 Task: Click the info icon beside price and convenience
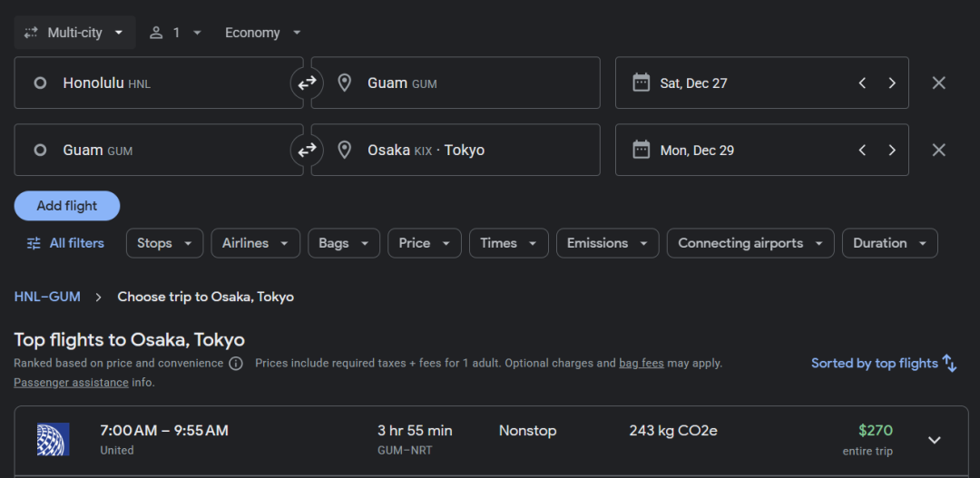[236, 363]
